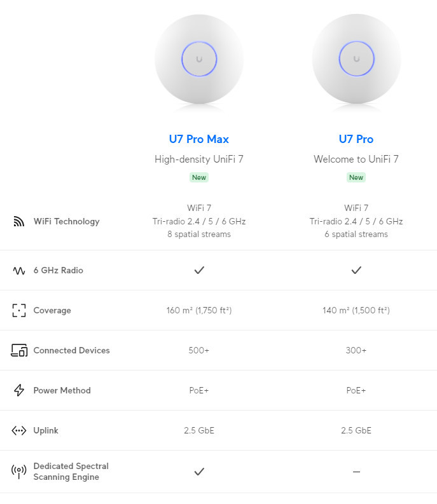This screenshot has height=504, width=437.
Task: Select the U7 Pro Max product image
Action: point(199,60)
